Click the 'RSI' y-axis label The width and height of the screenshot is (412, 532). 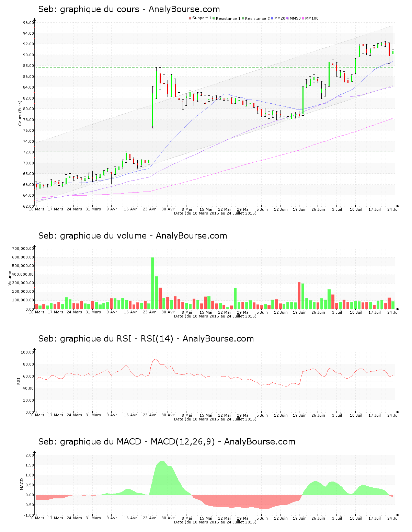[19, 381]
